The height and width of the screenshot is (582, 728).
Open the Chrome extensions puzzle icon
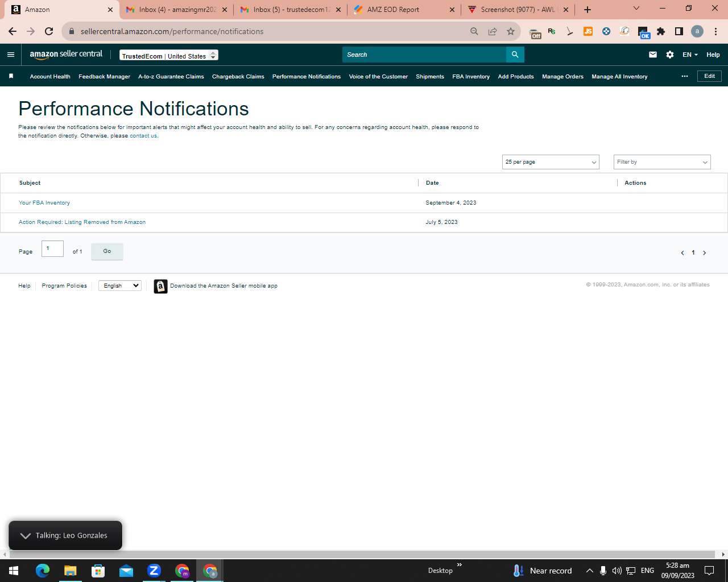pos(661,31)
